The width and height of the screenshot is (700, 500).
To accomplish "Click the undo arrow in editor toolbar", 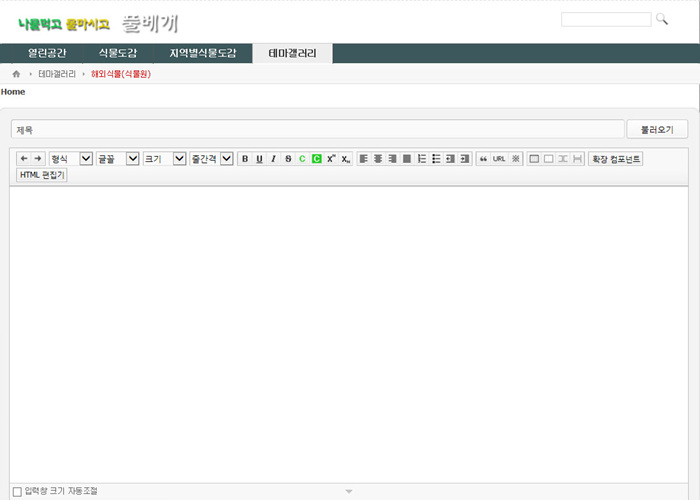I will coord(25,159).
